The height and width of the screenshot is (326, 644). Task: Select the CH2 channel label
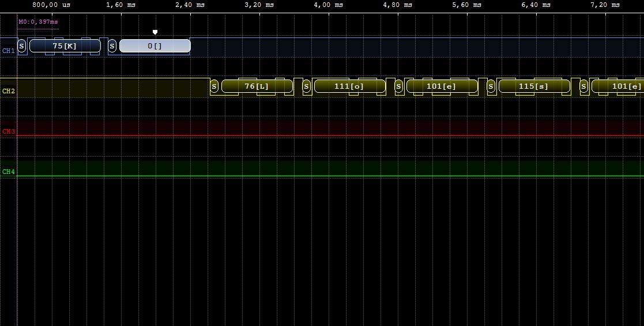8,91
